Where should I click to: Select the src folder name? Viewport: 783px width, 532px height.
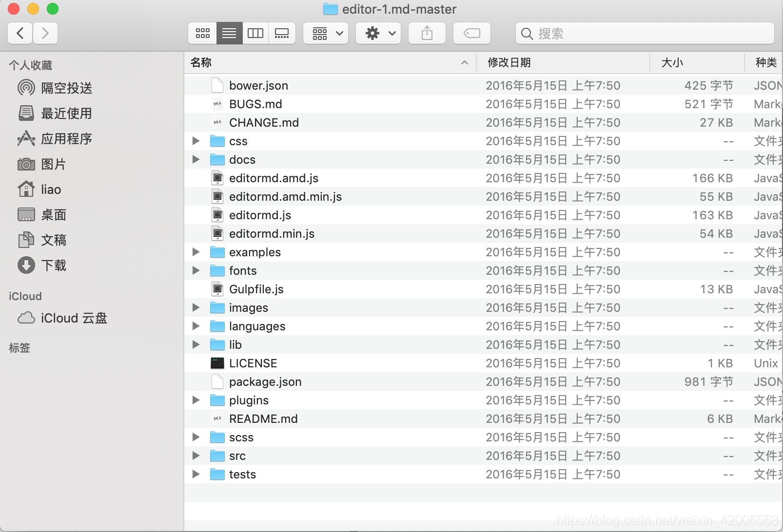click(x=237, y=456)
